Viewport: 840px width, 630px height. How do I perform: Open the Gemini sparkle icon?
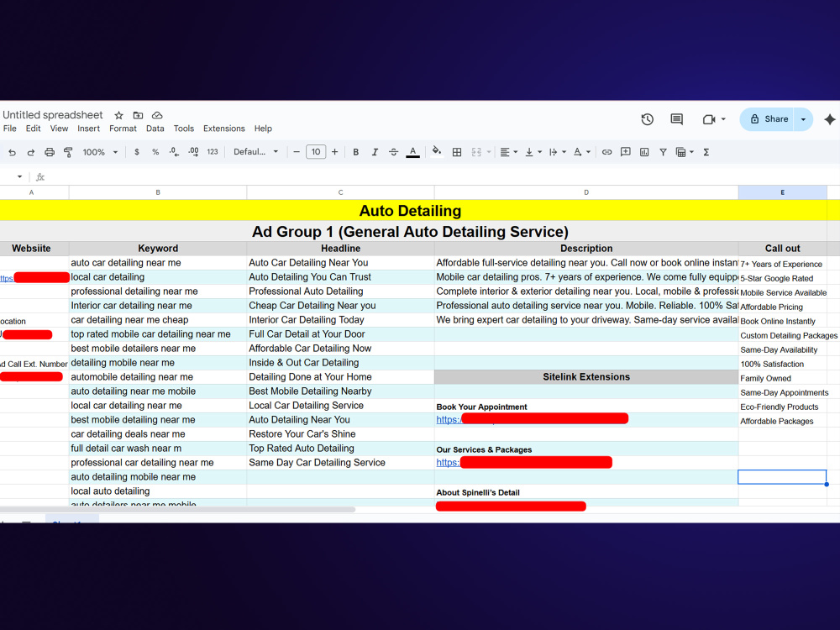829,119
